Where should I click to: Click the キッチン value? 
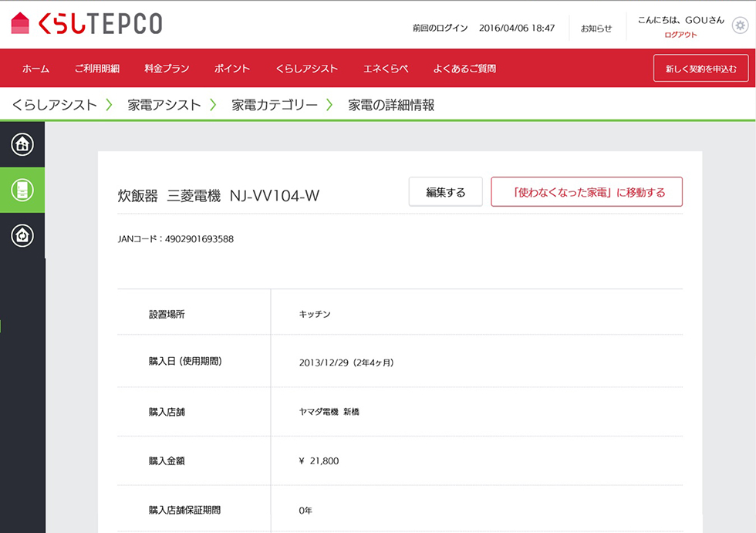coord(315,314)
